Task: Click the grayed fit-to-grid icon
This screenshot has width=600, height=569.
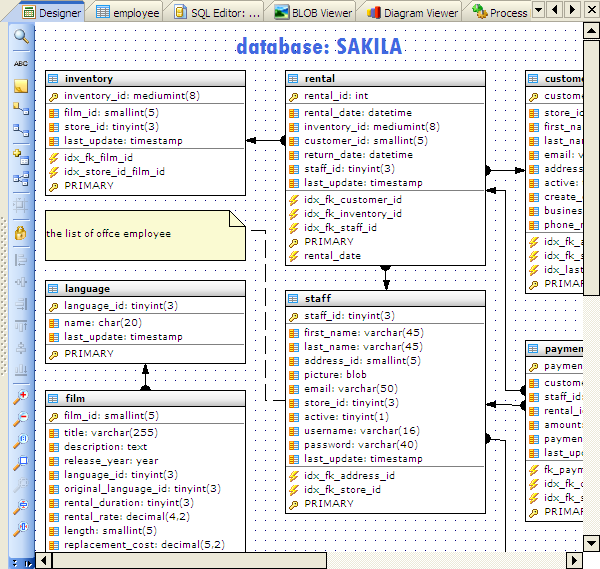Action: pos(21,205)
